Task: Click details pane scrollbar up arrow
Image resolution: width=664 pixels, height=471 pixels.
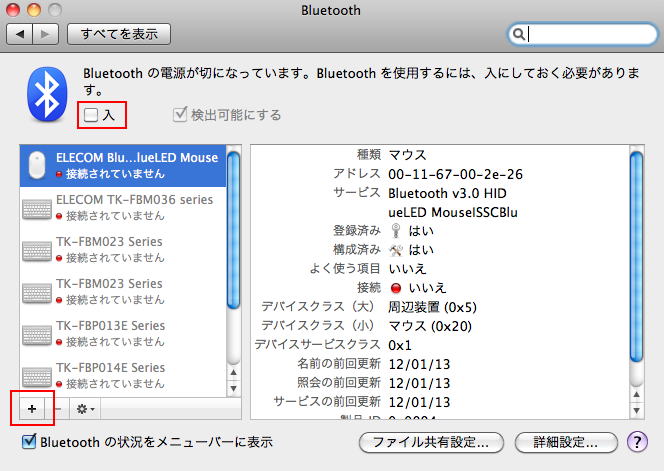Action: [636, 394]
